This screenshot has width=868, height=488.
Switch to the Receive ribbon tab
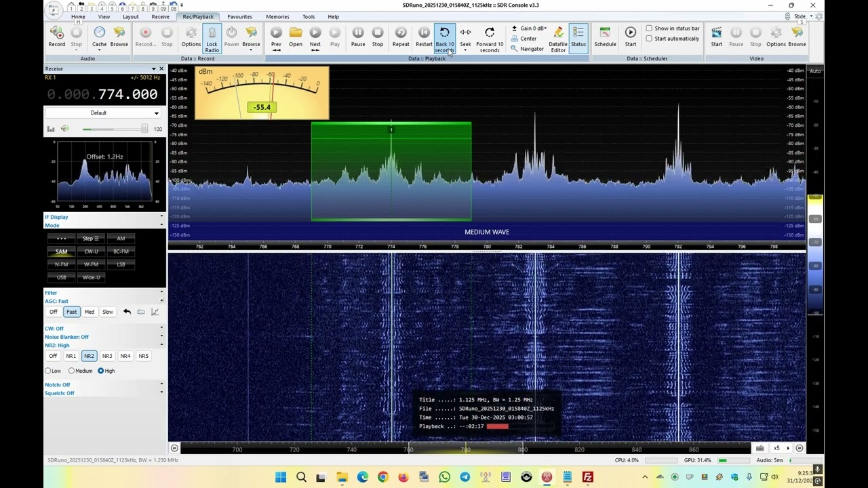point(161,17)
